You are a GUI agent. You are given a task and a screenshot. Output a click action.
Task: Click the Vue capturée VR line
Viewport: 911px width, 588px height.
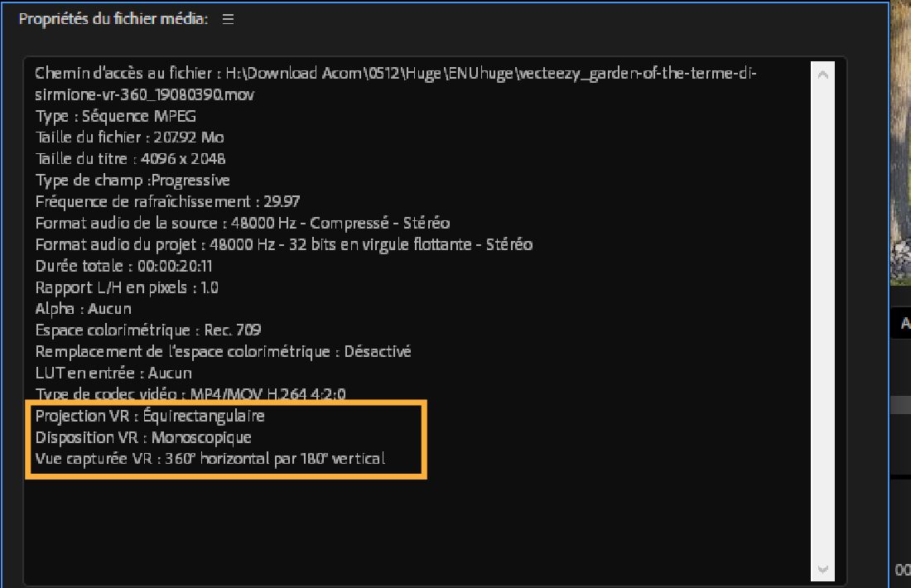pyautogui.click(x=210, y=459)
